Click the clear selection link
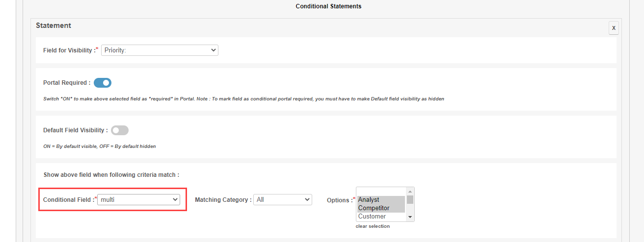644x242 pixels. (x=373, y=226)
